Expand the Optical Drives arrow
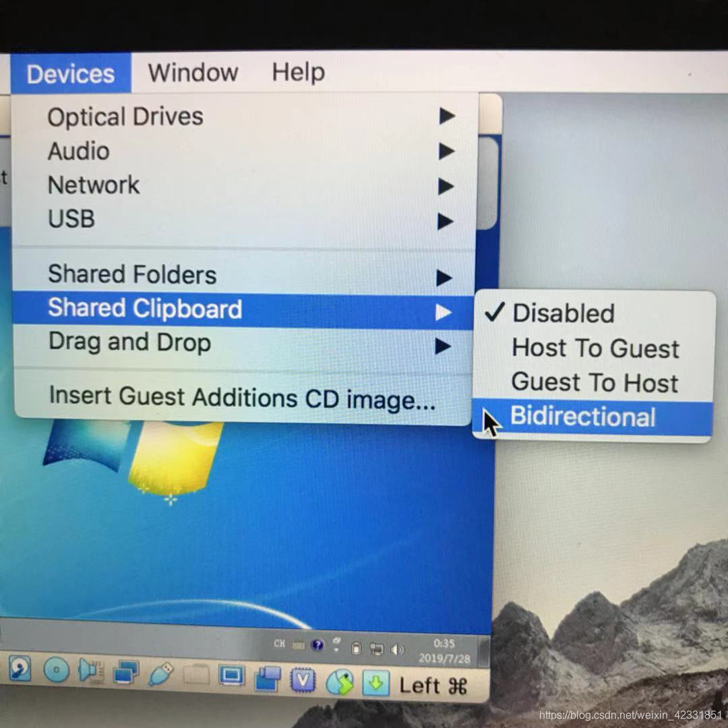 click(447, 116)
